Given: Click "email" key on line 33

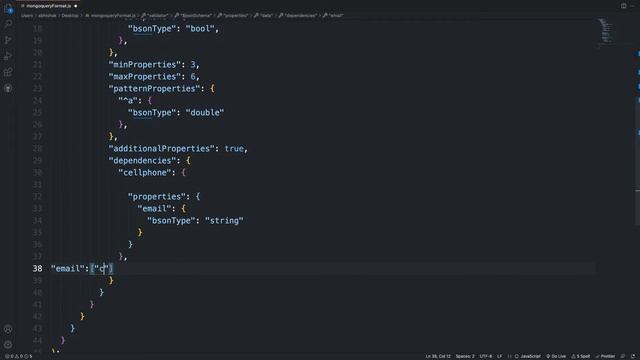Looking at the screenshot, I should [154, 209].
